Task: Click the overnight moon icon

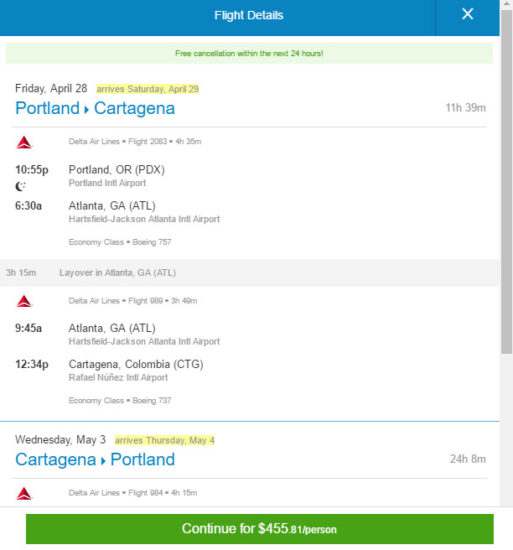Action: point(20,186)
